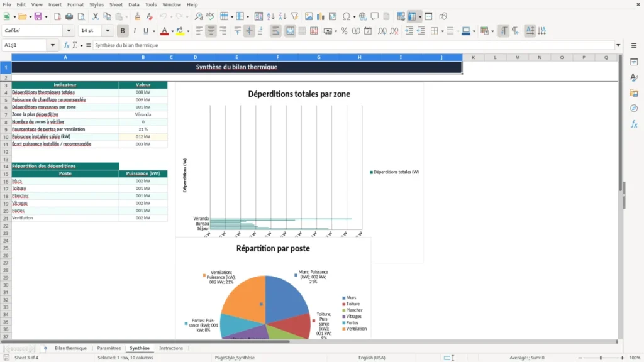Open the sidebar Styles panel

pos(634,77)
